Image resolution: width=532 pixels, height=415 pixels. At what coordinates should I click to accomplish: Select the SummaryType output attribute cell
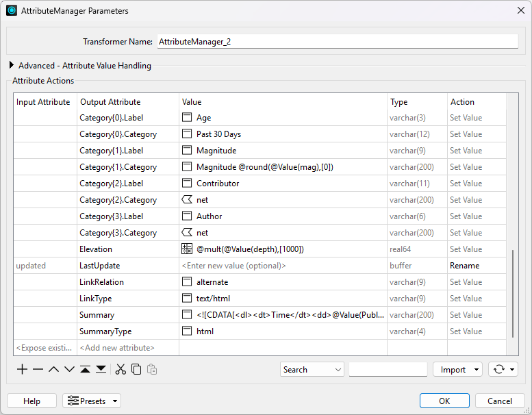click(x=128, y=331)
